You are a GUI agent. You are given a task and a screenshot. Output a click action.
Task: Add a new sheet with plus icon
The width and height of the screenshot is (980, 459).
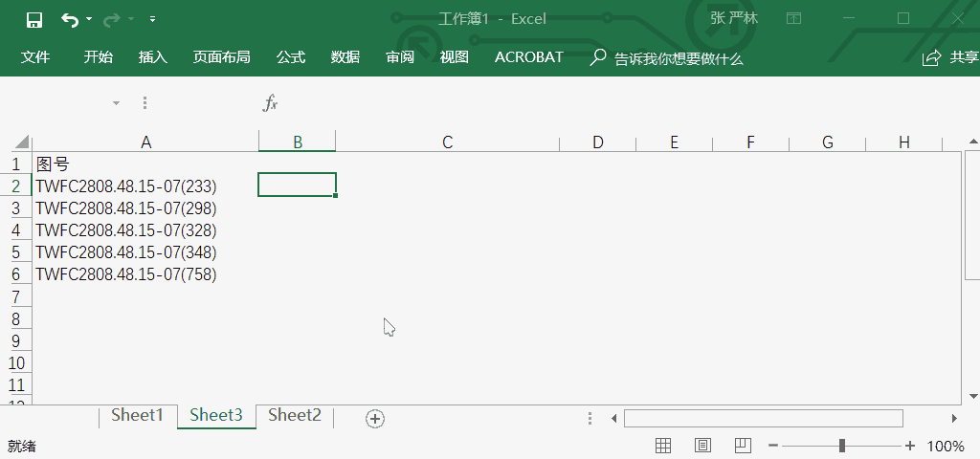[x=375, y=418]
